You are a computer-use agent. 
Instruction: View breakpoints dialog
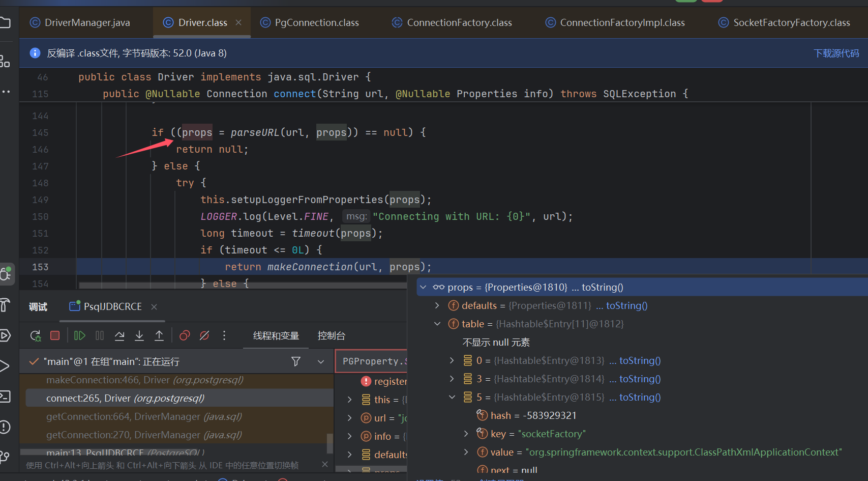tap(185, 335)
